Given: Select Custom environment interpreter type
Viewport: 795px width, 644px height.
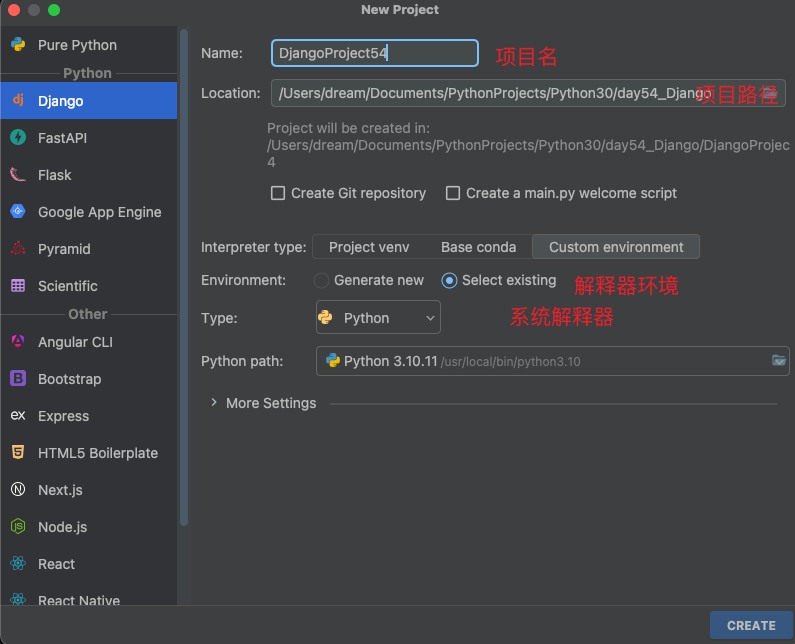Looking at the screenshot, I should 616,247.
